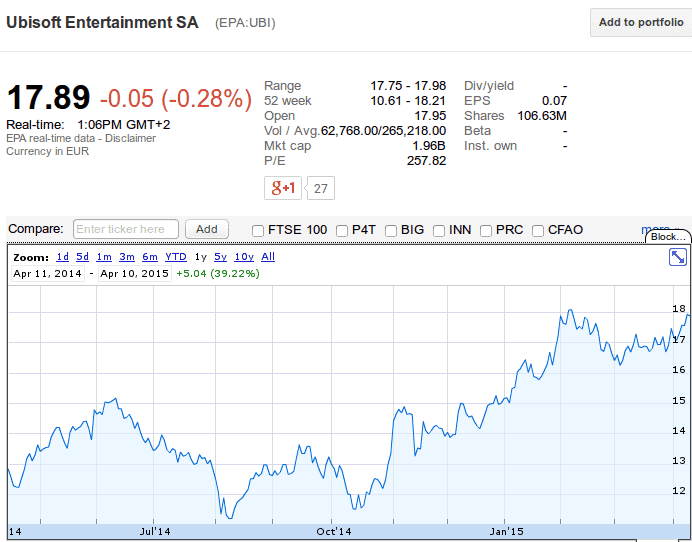
Task: Click the y-axis label 12
Action: click(679, 490)
